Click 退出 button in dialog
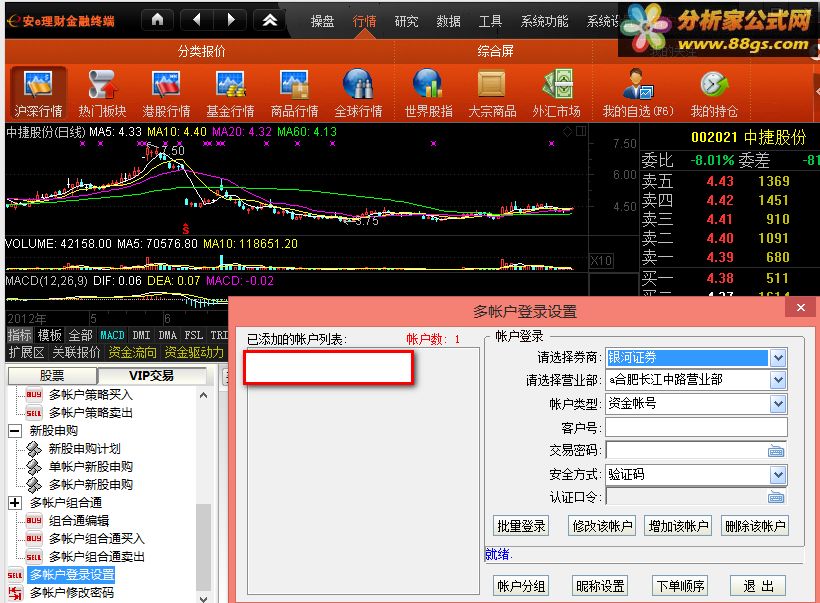Image resolution: width=820 pixels, height=603 pixels. pos(758,586)
